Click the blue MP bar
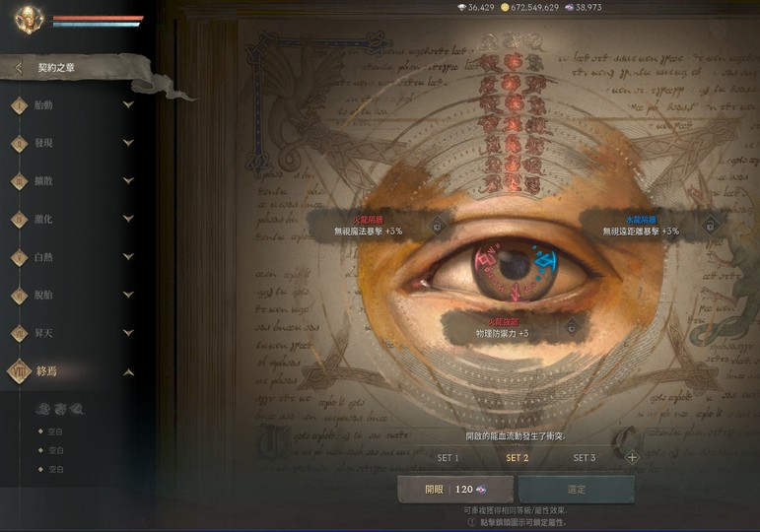 (x=97, y=25)
